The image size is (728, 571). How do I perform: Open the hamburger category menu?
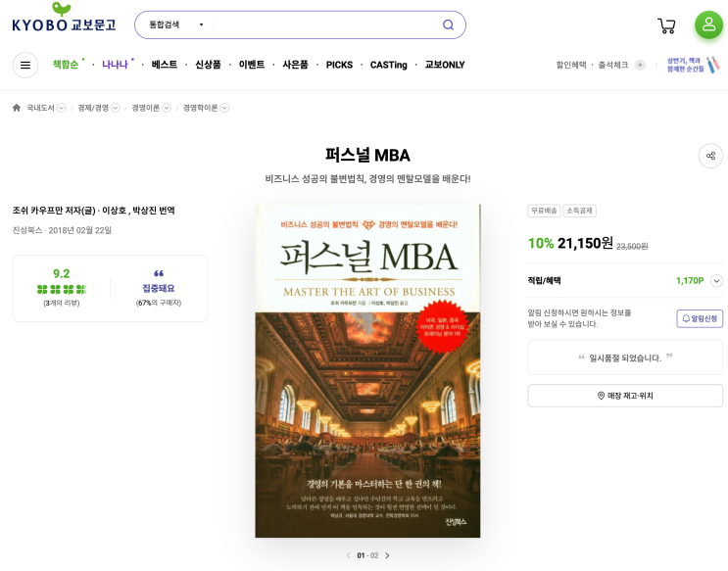click(25, 65)
